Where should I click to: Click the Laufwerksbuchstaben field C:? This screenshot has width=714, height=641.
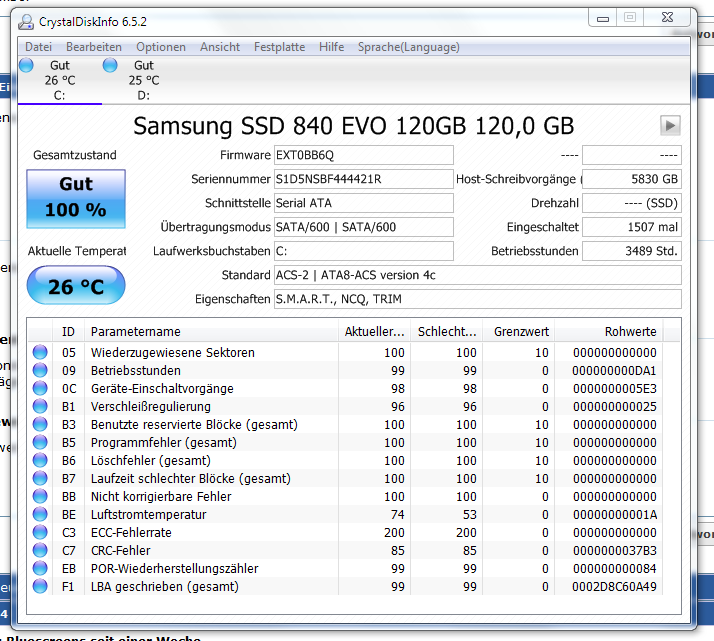363,251
